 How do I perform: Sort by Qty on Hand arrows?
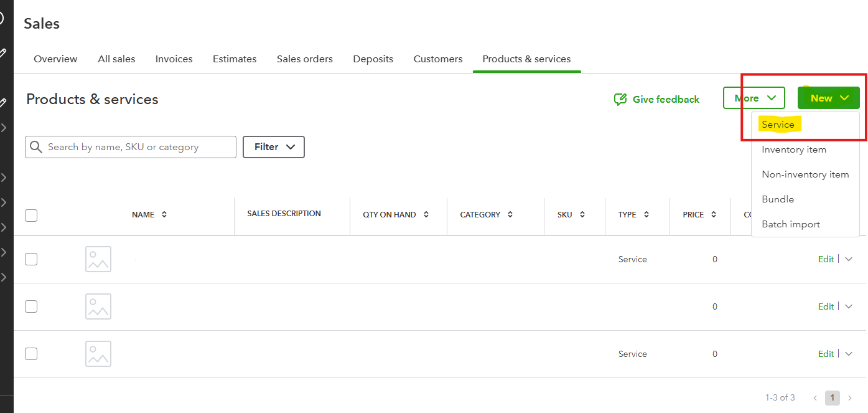click(426, 214)
